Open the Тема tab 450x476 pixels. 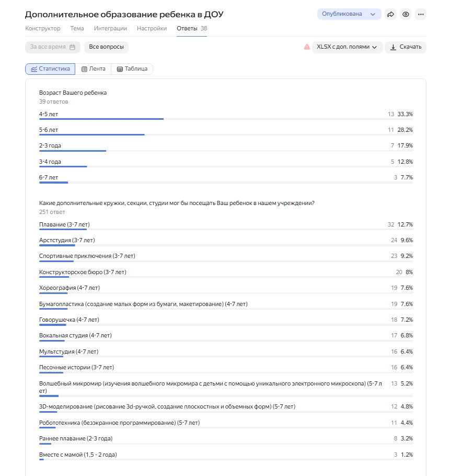point(77,28)
